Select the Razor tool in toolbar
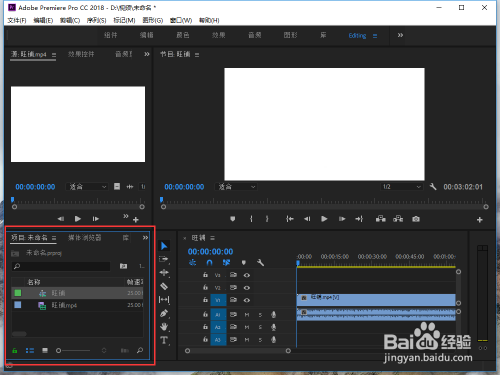Screen dimensions: 500x375 point(164,286)
